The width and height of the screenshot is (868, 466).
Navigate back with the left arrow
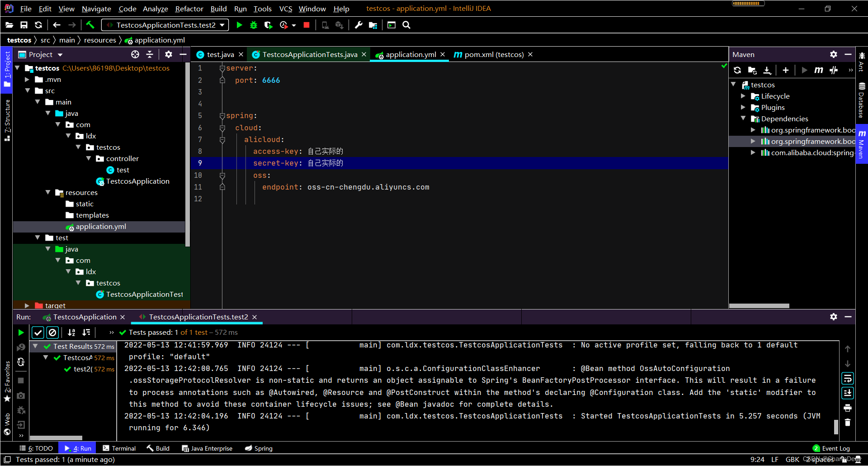[x=57, y=25]
